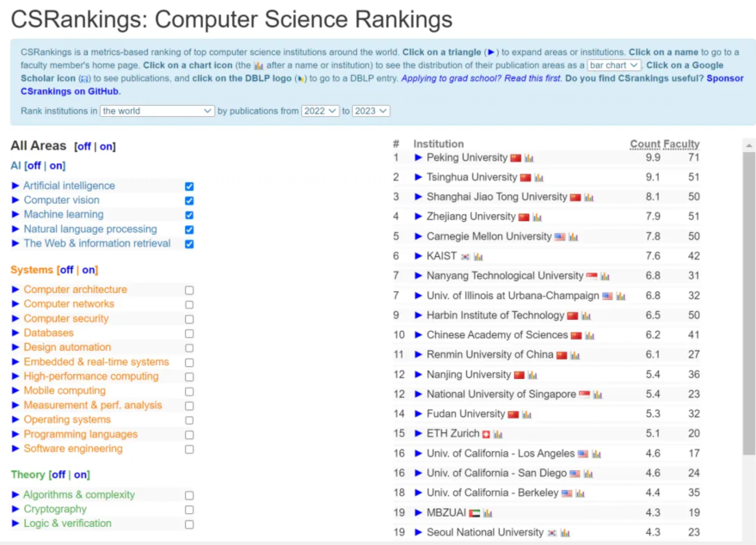The width and height of the screenshot is (756, 545).
Task: Expand ETH Zurich institution triangle
Action: click(418, 433)
